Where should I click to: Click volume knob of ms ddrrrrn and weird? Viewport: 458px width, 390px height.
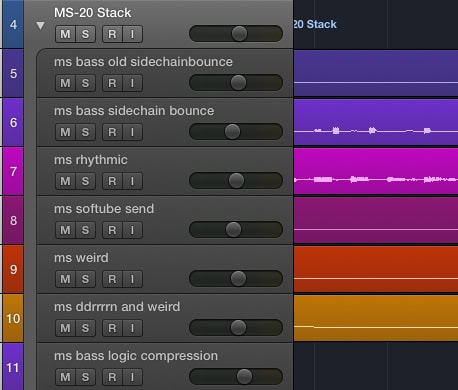(x=238, y=328)
